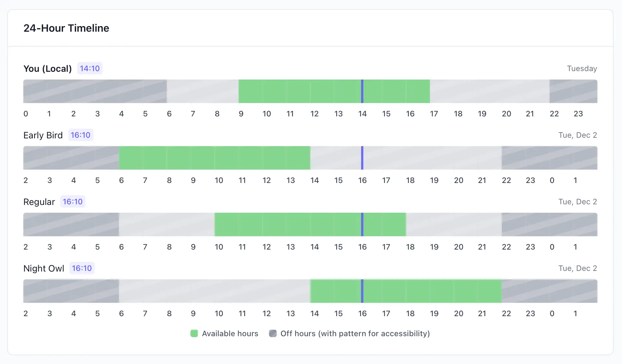Click the striped late-night off-hours block on Regular bar
The image size is (622, 364).
pyautogui.click(x=549, y=225)
